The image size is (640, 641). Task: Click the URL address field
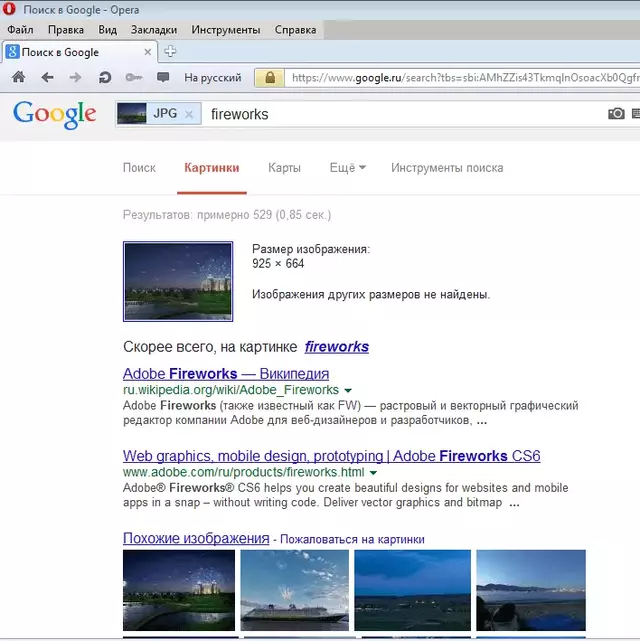(462, 78)
